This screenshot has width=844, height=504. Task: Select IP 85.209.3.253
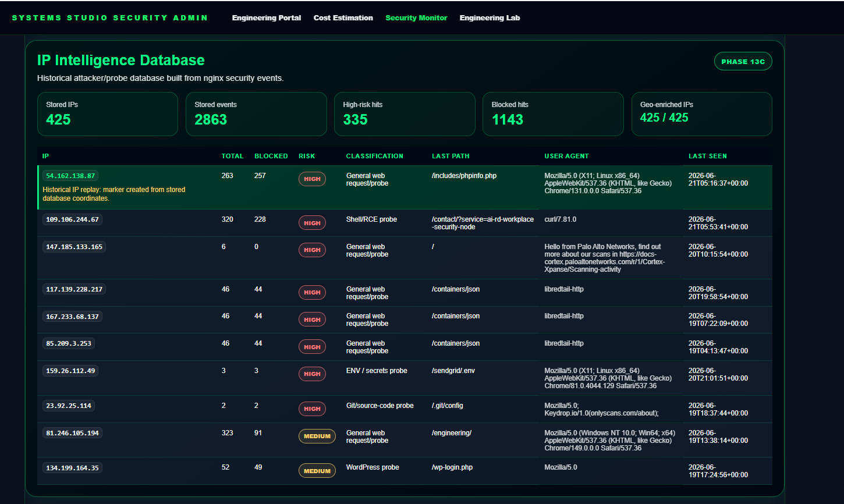(69, 343)
